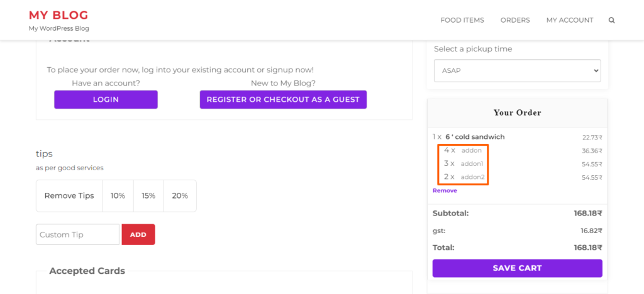This screenshot has height=294, width=644.
Task: Open MY ACCOUNT from navigation
Action: click(570, 20)
